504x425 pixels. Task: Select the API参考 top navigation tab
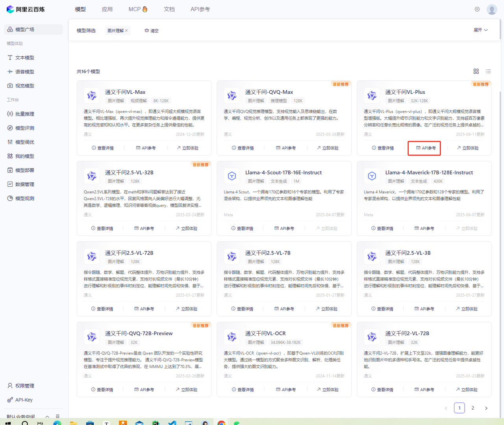[x=200, y=9]
